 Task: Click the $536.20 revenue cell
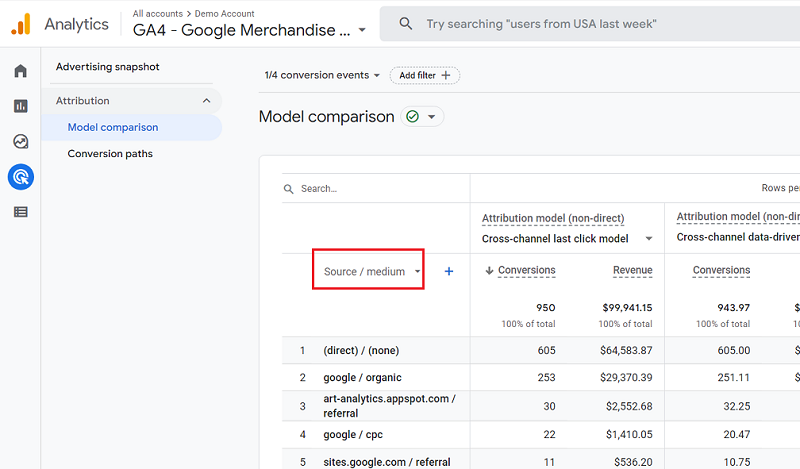click(x=633, y=462)
